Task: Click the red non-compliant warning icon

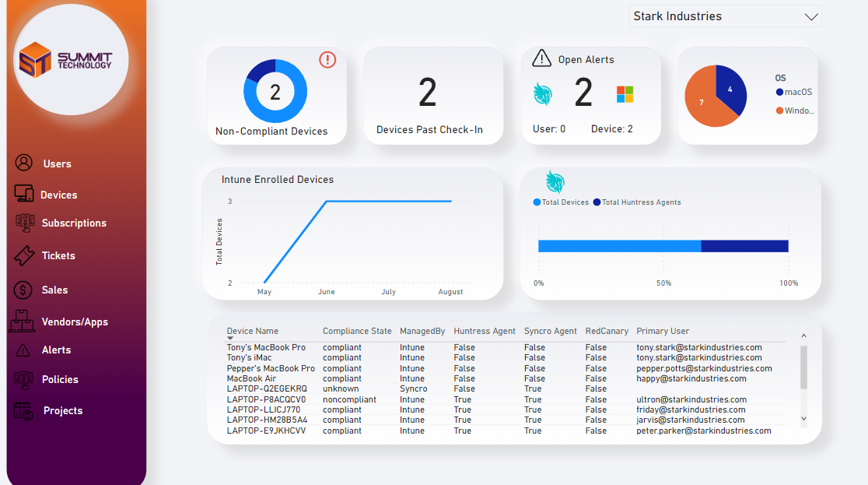Action: pos(327,60)
